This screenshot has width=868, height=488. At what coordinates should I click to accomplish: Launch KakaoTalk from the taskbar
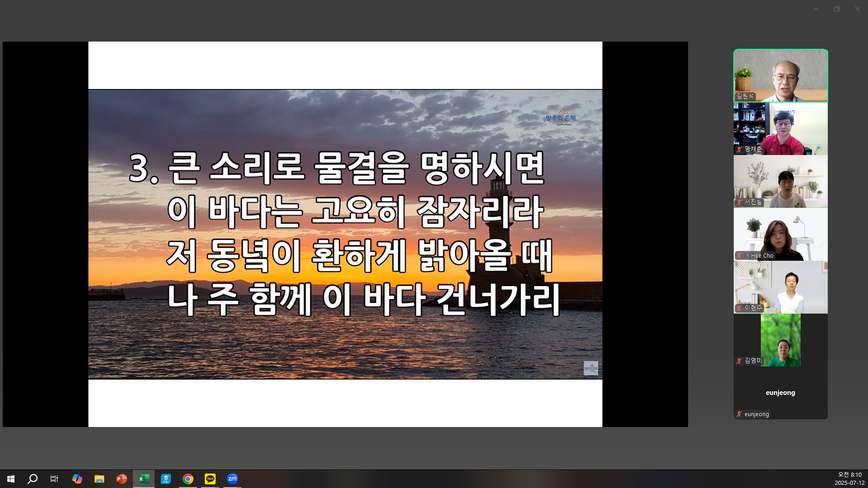(x=210, y=479)
